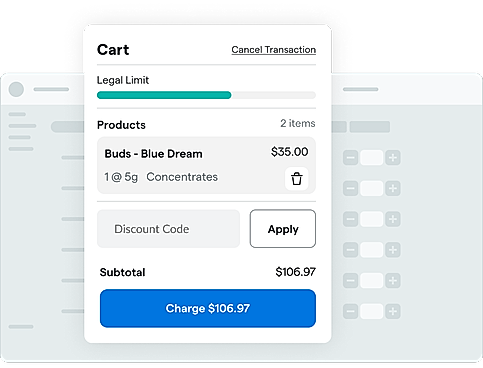Subtract one using third row minus icon

351,219
